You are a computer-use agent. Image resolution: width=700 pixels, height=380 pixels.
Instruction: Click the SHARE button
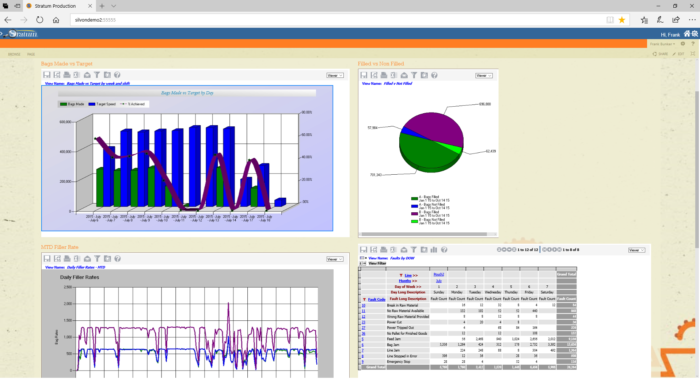click(660, 54)
